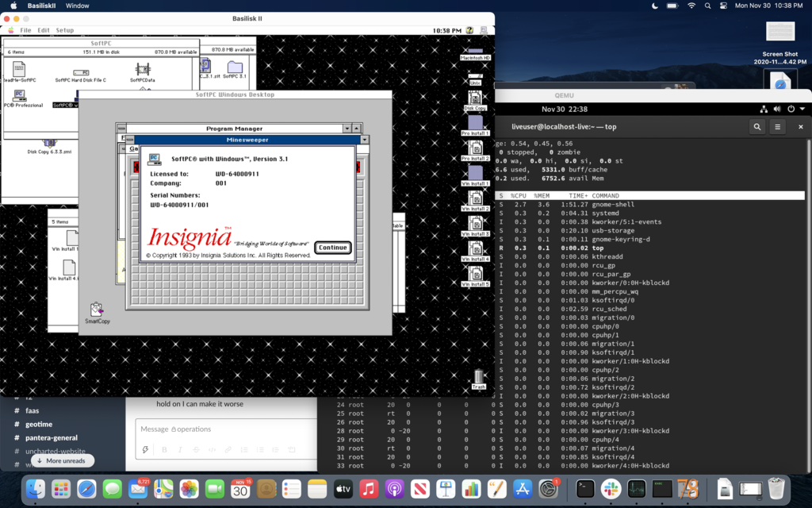Viewport: 812px width, 508px height.
Task: Toggle bold formatting in Slack composer
Action: point(164,449)
